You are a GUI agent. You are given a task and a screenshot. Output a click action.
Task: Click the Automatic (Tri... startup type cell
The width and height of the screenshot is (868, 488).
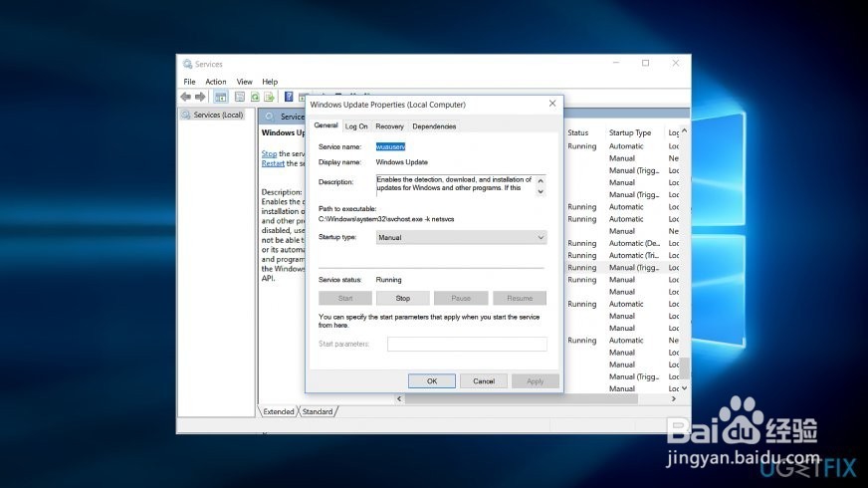[x=634, y=255]
